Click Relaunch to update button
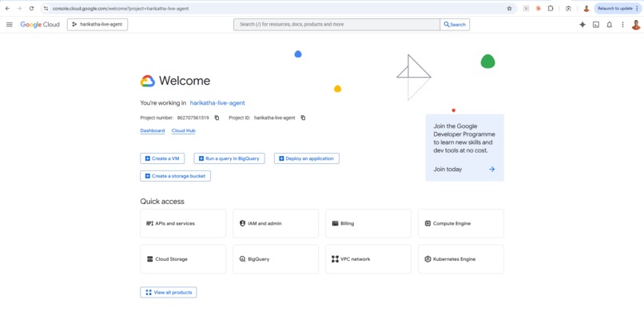The height and width of the screenshot is (328, 644). [617, 8]
